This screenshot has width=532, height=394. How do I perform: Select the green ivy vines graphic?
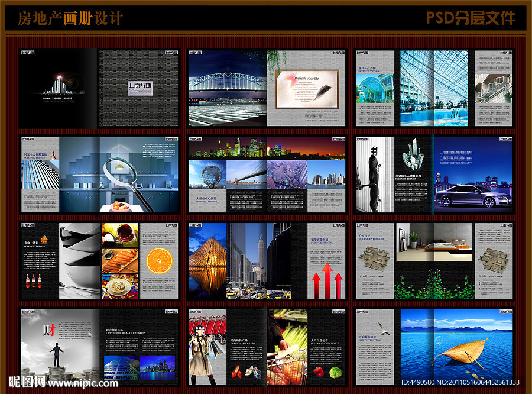(x=434, y=285)
